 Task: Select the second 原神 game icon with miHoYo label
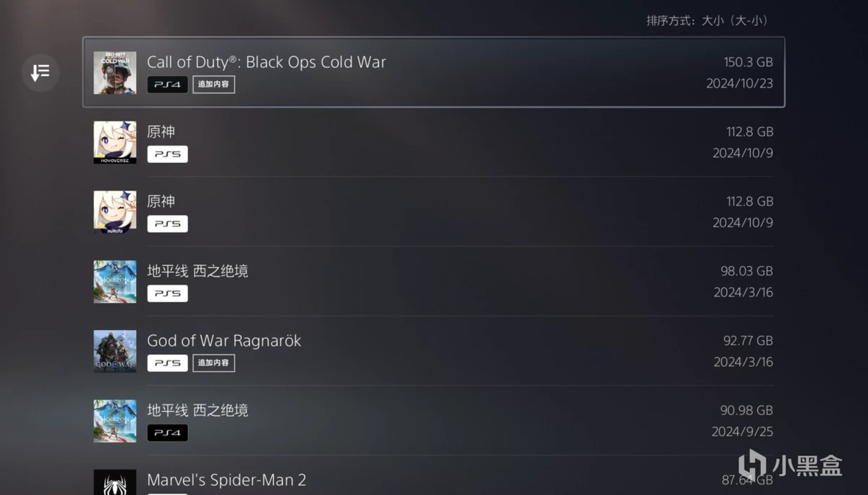[115, 211]
